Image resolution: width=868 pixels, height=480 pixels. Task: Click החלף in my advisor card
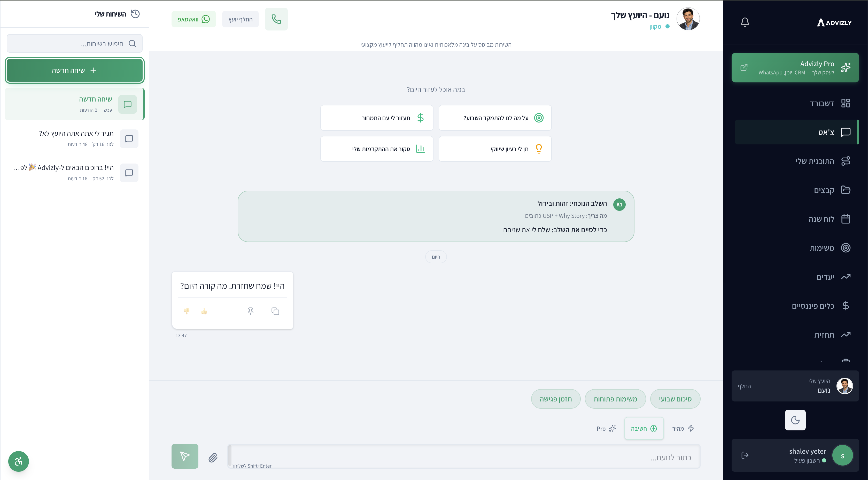click(744, 386)
